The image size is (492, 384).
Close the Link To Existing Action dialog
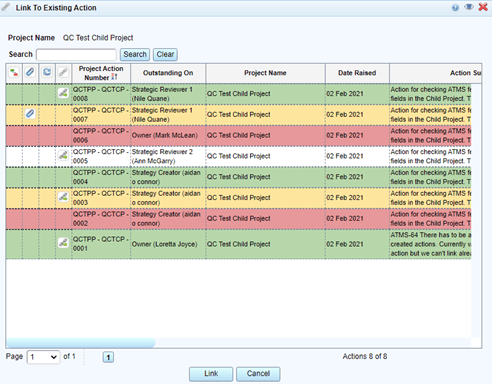click(x=483, y=7)
